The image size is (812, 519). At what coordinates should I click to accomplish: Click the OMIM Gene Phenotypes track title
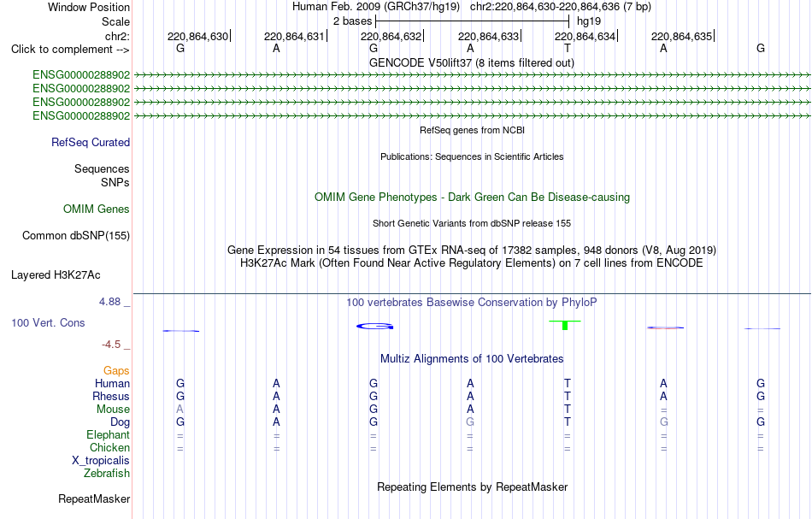pos(473,198)
